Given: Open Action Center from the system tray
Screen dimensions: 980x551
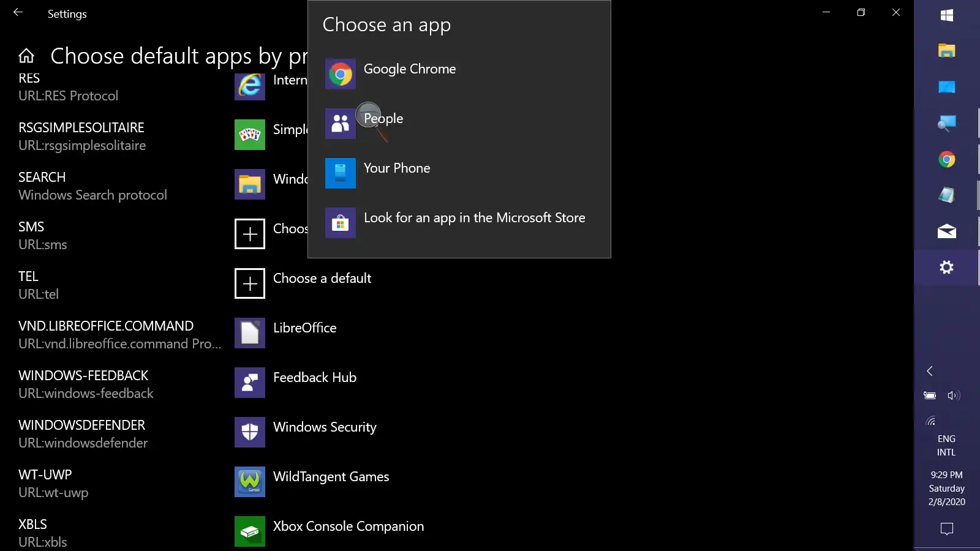Looking at the screenshot, I should [x=946, y=529].
